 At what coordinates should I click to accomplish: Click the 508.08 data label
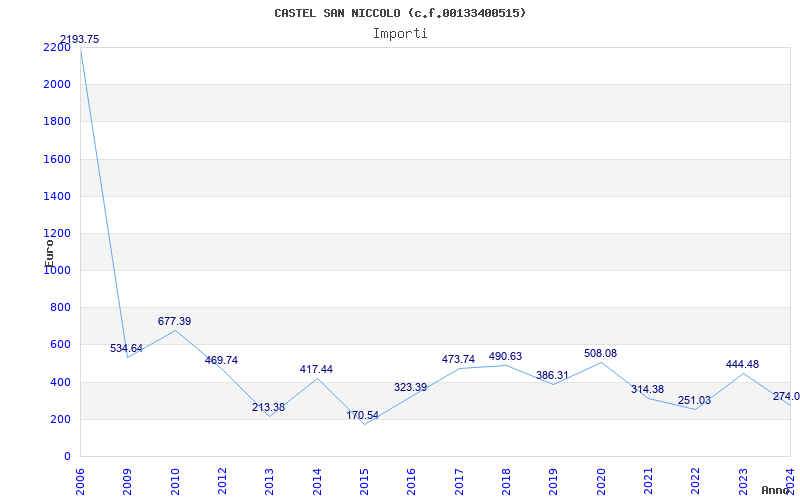[x=601, y=353]
